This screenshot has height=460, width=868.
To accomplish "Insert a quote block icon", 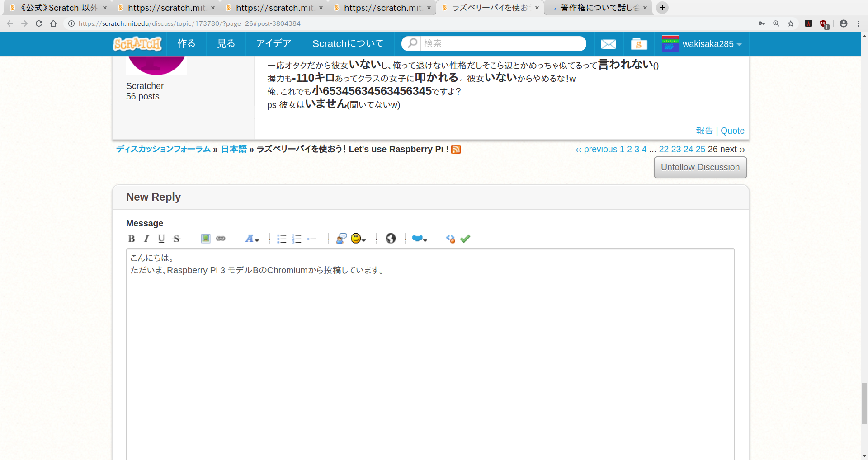I will click(341, 239).
